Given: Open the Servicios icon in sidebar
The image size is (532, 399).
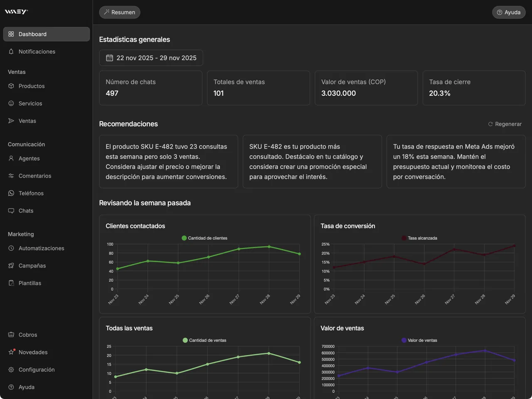Looking at the screenshot, I should [x=11, y=103].
